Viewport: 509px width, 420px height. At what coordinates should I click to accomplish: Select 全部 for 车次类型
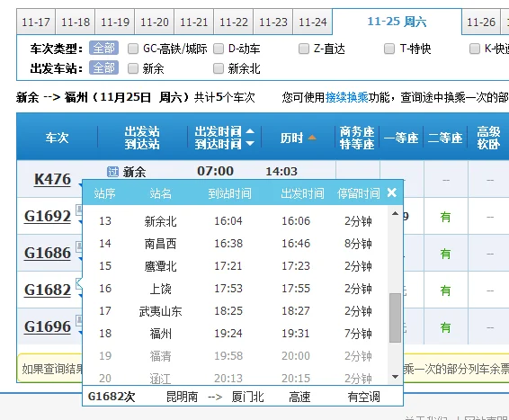tap(104, 48)
